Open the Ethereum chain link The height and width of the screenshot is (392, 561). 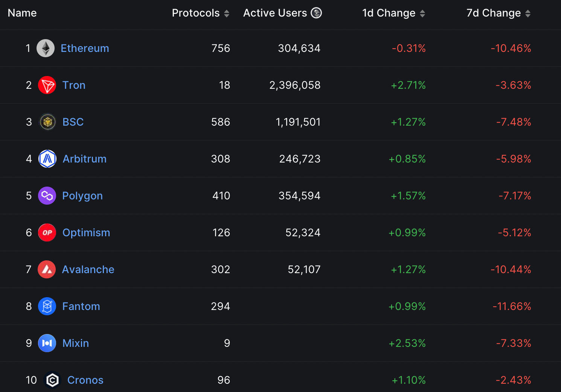[85, 48]
